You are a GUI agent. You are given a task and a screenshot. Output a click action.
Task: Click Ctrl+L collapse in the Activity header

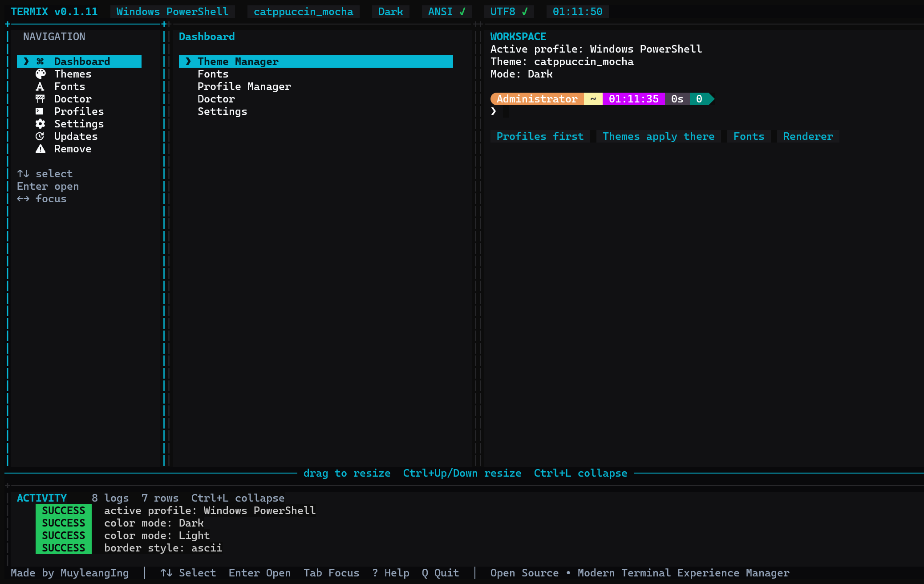coord(238,498)
